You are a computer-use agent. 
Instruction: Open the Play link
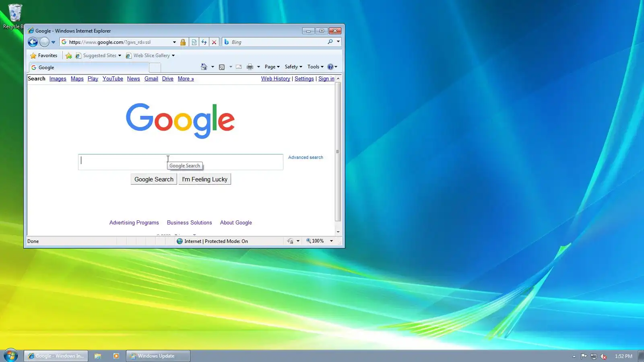tap(93, 79)
